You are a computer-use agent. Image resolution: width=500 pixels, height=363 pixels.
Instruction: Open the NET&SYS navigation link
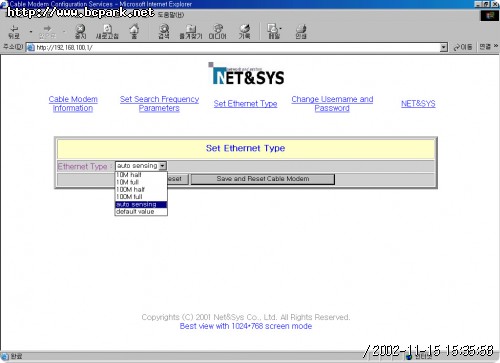(x=418, y=104)
